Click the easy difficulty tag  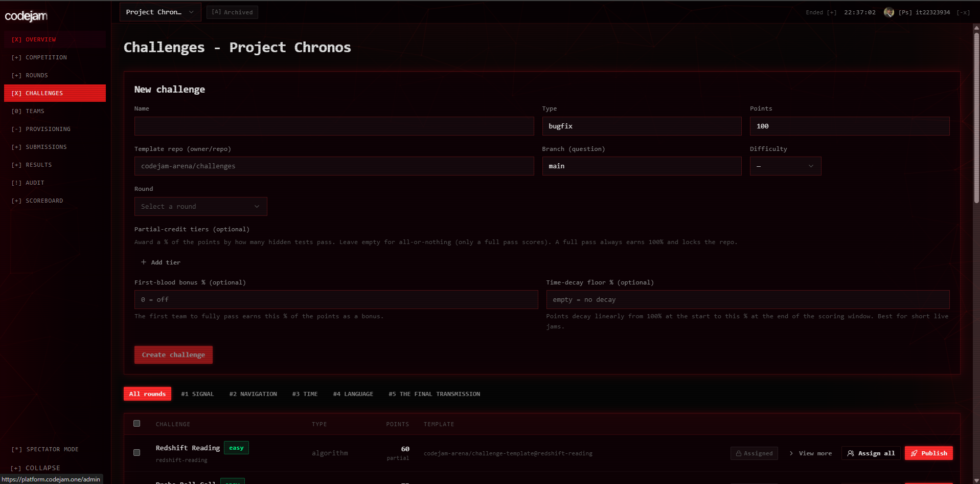coord(236,448)
